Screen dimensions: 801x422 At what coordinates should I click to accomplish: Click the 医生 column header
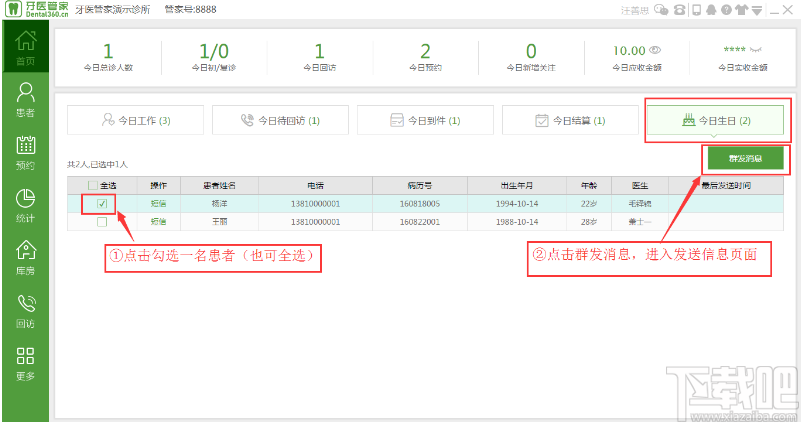pos(640,185)
